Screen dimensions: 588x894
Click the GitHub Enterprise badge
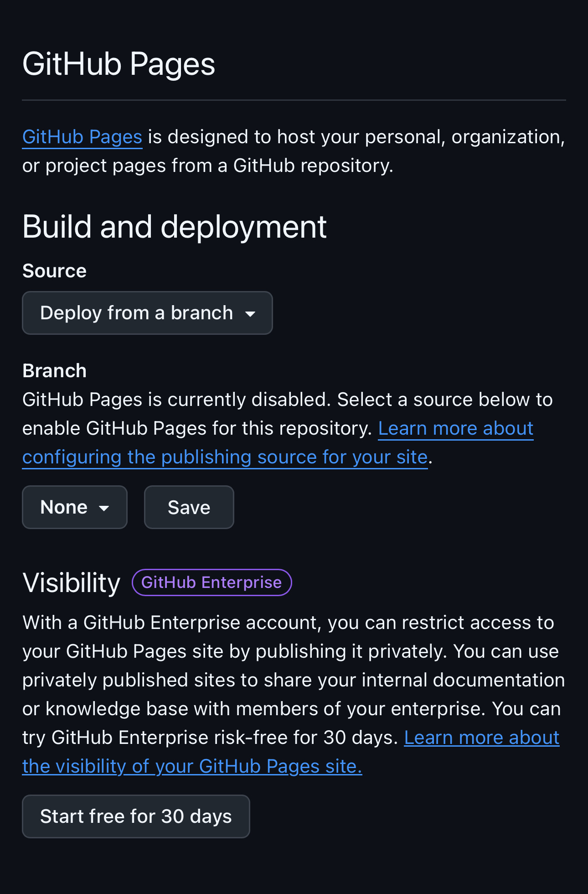tap(211, 582)
